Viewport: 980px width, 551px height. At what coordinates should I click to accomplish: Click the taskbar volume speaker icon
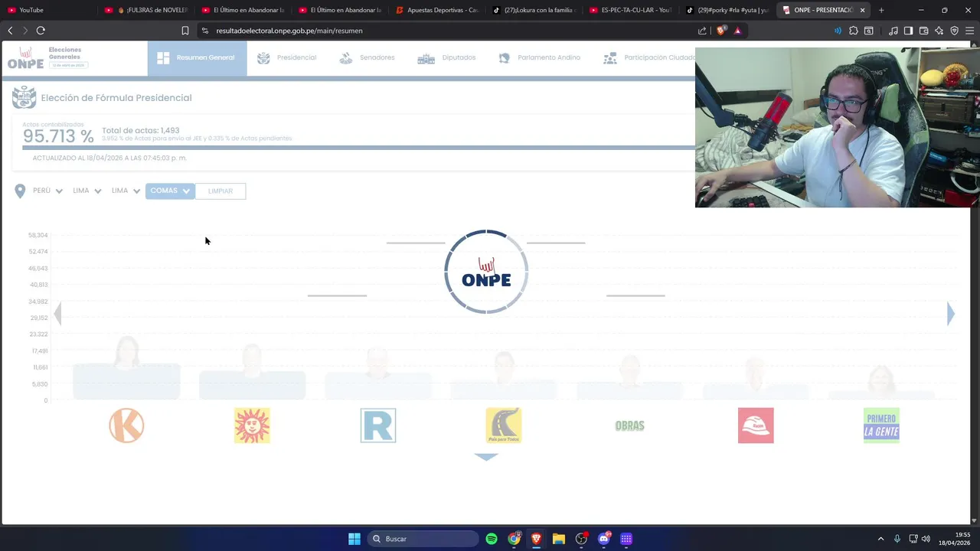pyautogui.click(x=926, y=539)
